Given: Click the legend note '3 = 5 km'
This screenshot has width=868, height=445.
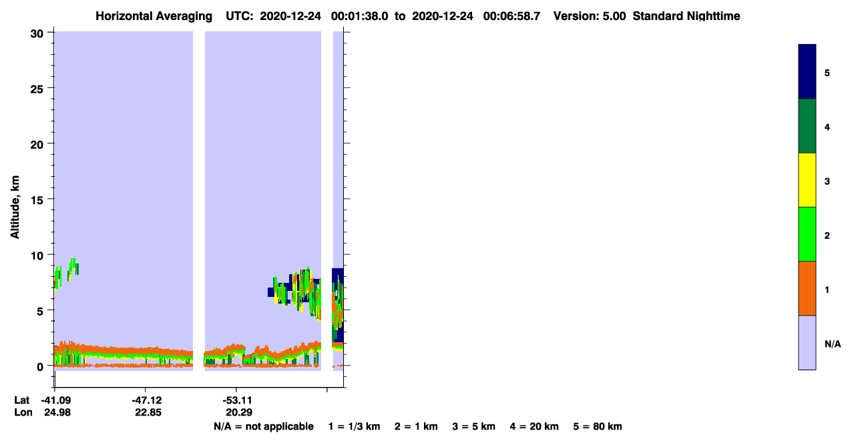Looking at the screenshot, I should click(473, 427).
